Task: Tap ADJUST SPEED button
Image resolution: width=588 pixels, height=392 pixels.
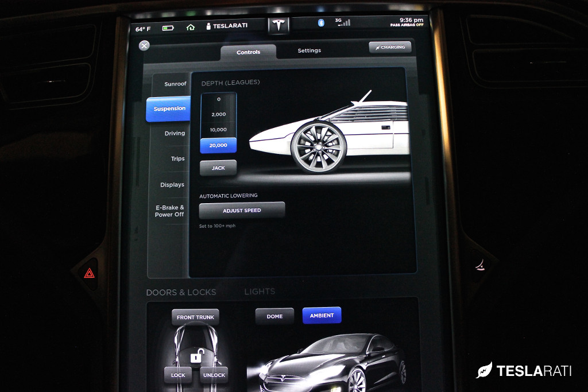Action: click(x=242, y=211)
